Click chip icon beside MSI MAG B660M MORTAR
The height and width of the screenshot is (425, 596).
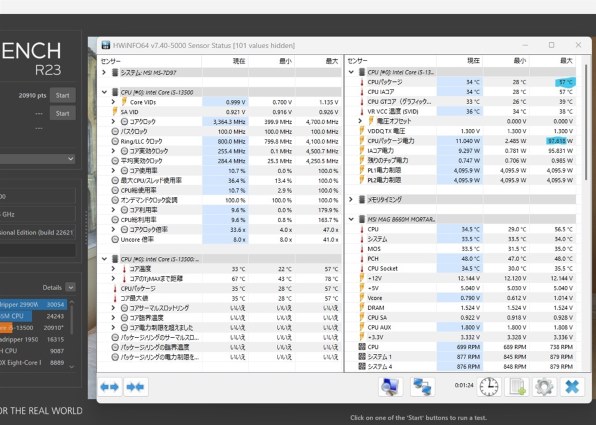(x=362, y=219)
